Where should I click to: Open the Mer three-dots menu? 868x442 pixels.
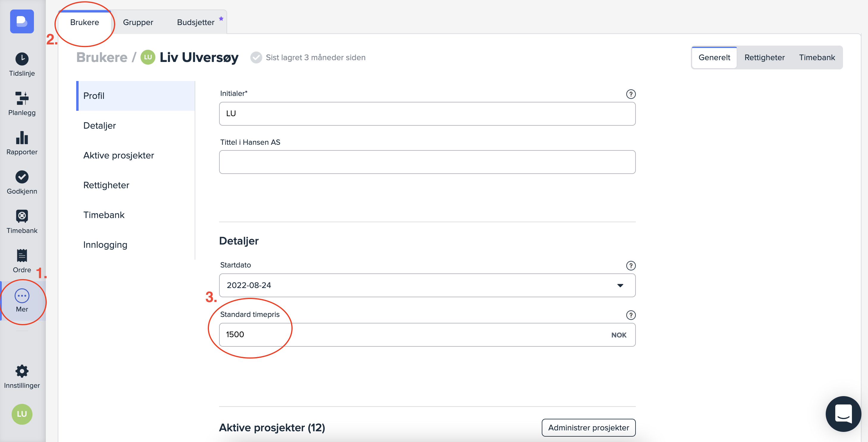click(x=22, y=296)
